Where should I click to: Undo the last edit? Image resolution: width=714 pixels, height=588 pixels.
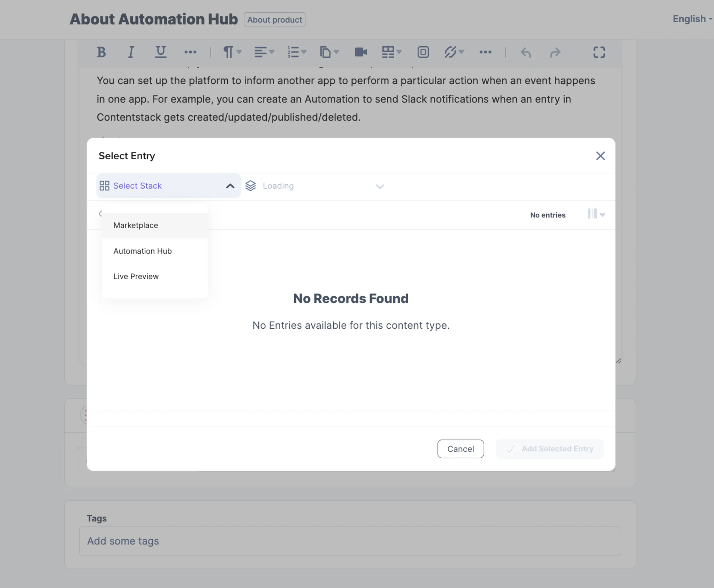coord(526,52)
